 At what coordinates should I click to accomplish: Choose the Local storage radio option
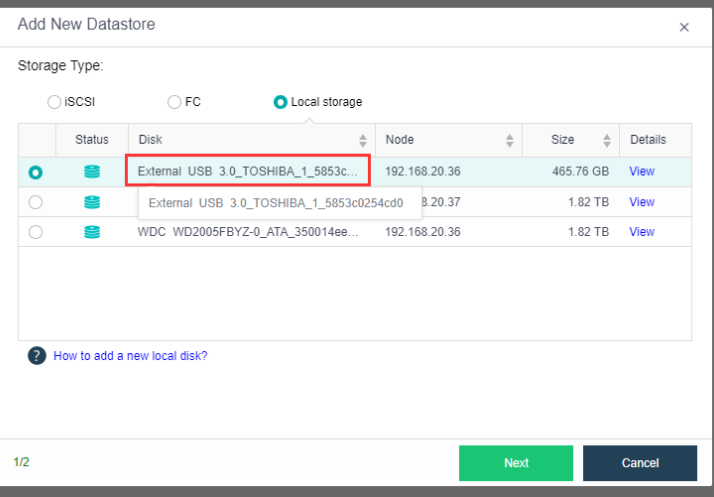[280, 102]
